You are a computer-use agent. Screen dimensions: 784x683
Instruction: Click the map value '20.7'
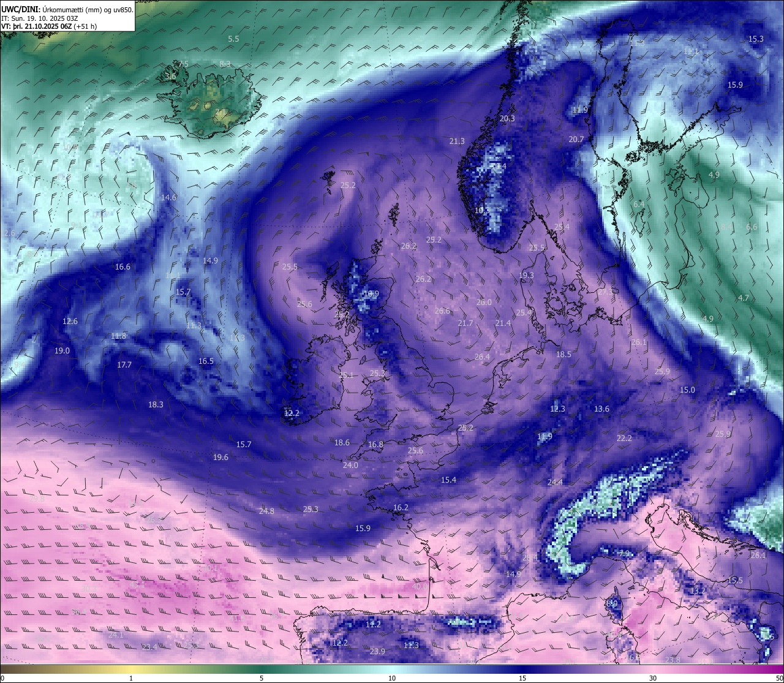coord(576,140)
